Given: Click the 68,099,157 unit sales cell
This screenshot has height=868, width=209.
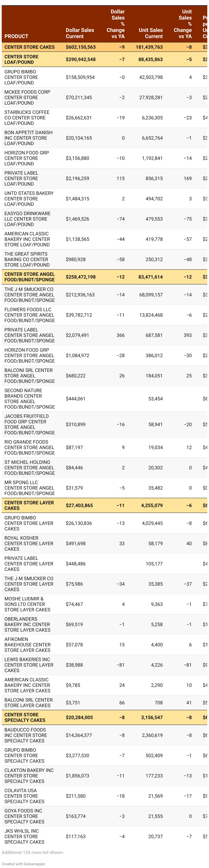Looking at the screenshot, I should click(x=151, y=295).
